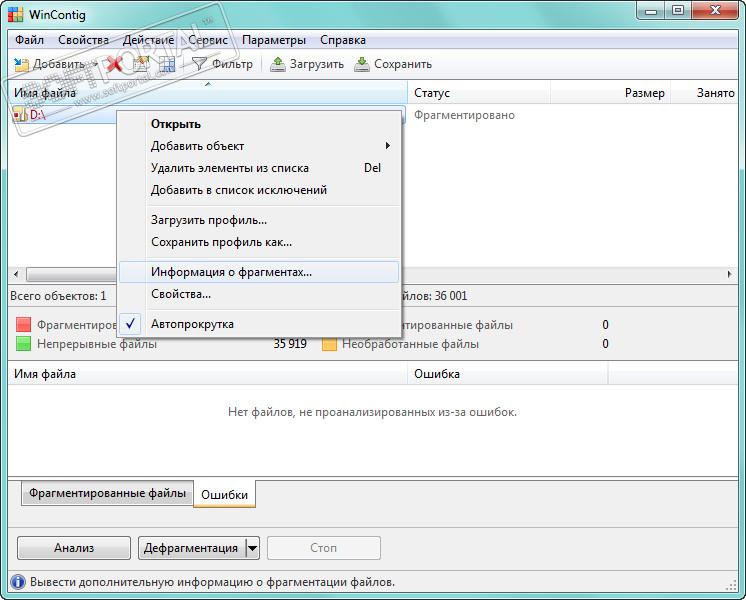The image size is (746, 600).
Task: Click the grid view toolbar icon
Action: (167, 64)
